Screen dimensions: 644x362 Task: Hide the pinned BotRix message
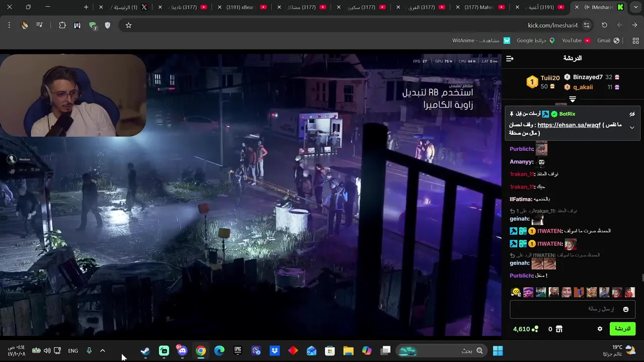point(632,114)
